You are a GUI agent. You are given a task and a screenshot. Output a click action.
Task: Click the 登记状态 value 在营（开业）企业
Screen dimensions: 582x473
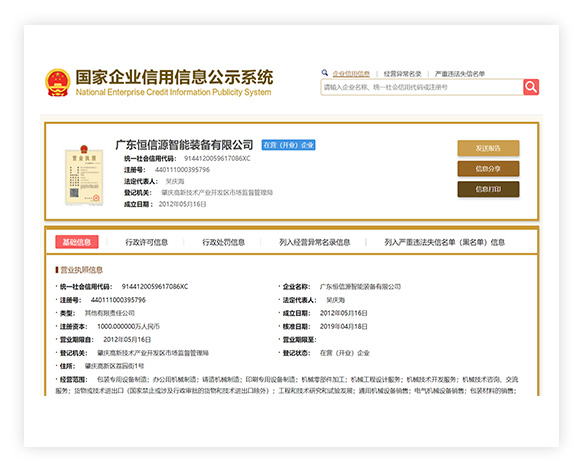pyautogui.click(x=345, y=353)
